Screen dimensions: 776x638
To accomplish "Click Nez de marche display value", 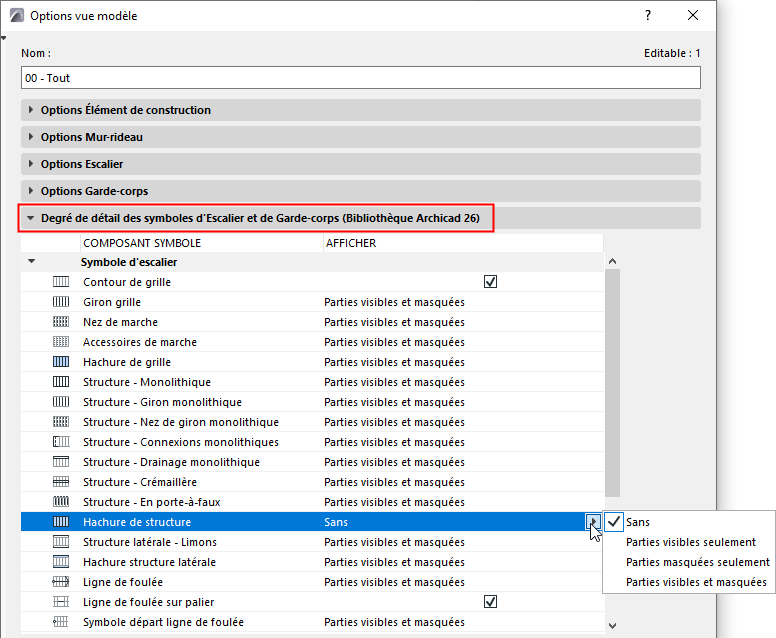I will [x=394, y=322].
